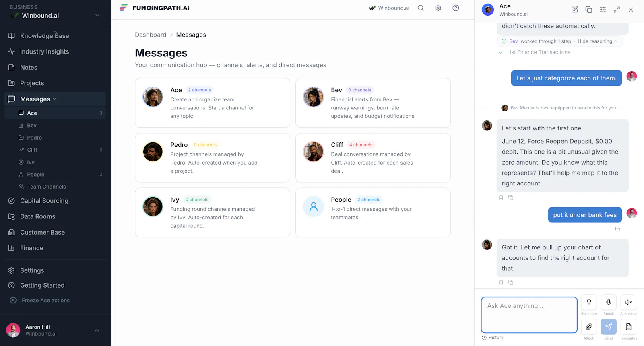Open message Templates
The width and height of the screenshot is (644, 346).
628,327
